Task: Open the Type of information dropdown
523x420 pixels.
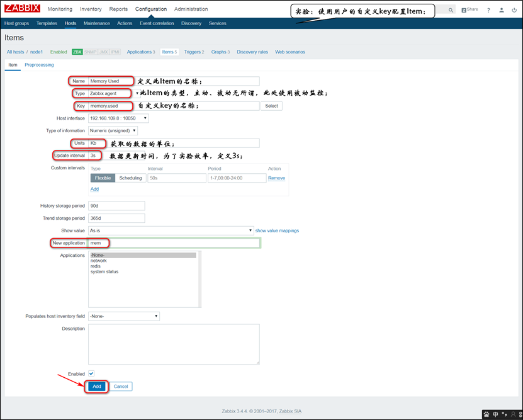Action: [113, 130]
